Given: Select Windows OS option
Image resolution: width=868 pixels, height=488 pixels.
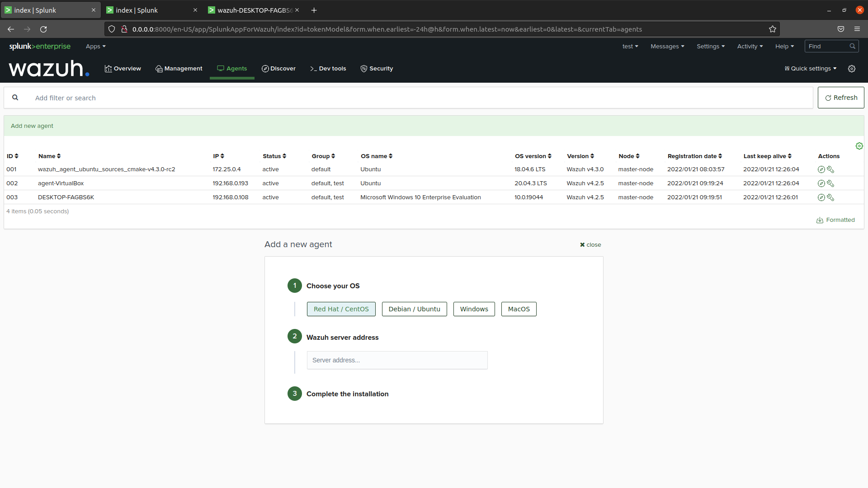Looking at the screenshot, I should (x=474, y=309).
